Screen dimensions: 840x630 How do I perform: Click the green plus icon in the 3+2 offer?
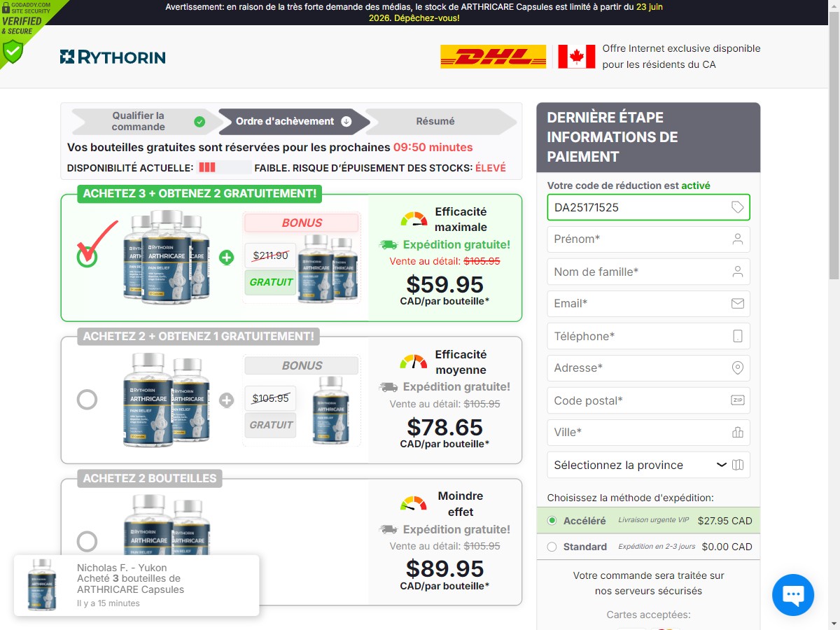[226, 258]
